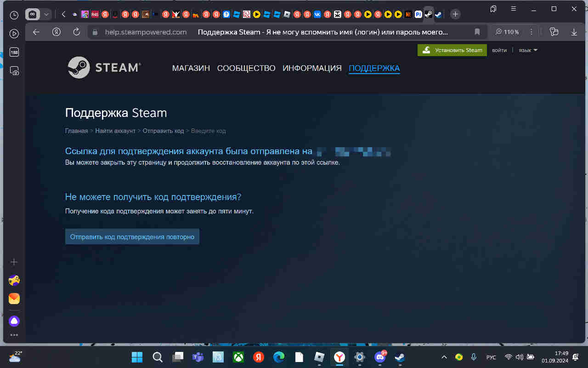Click the help.steampowered.com address field
Viewport: 588px width, 368px height.
[x=146, y=32]
